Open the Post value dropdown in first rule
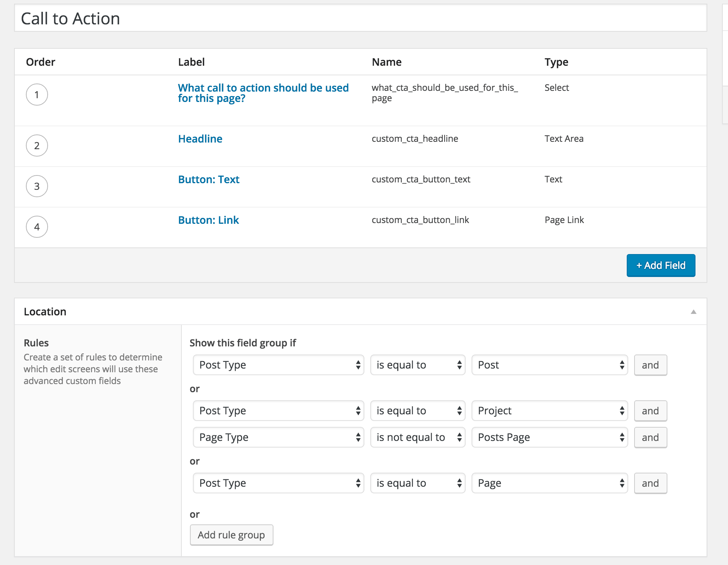 (549, 365)
